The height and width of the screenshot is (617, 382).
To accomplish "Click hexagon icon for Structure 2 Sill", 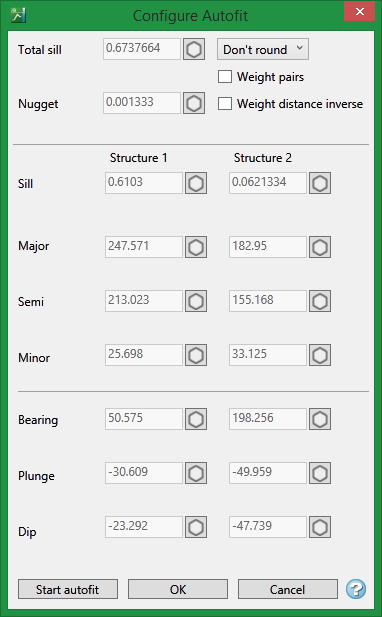I will point(320,183).
